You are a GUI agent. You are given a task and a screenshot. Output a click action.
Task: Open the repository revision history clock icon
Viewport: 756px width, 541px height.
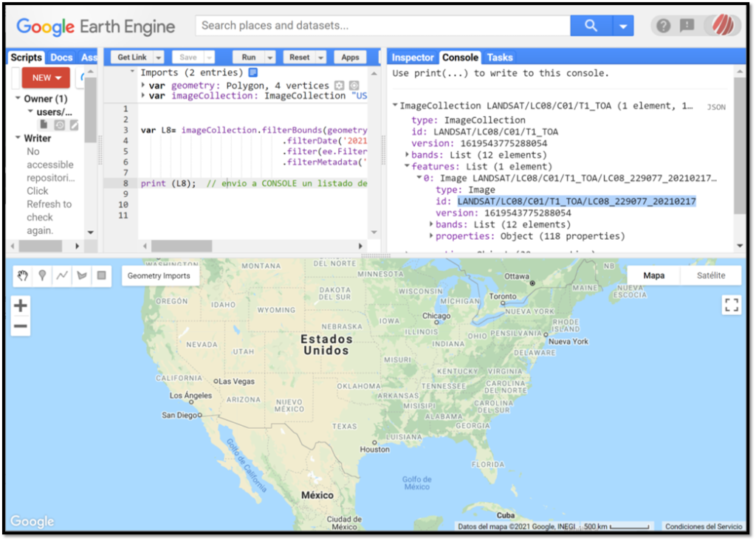pyautogui.click(x=59, y=125)
